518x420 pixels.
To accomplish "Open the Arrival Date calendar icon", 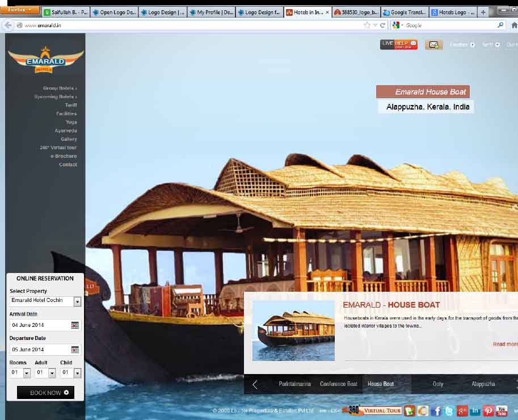I will 75,325.
